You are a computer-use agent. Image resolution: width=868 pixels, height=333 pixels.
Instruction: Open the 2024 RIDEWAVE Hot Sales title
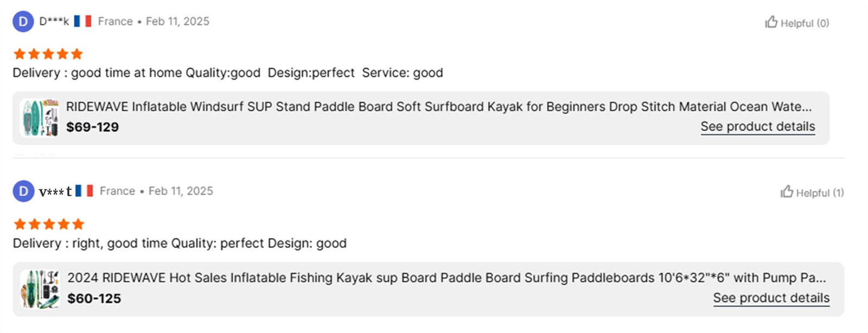[x=446, y=278]
